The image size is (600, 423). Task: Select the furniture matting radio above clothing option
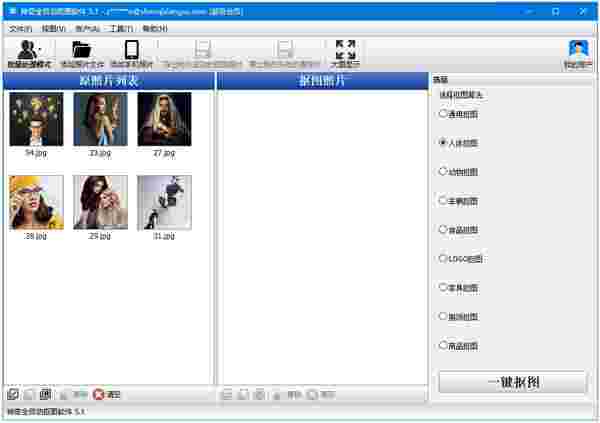443,287
